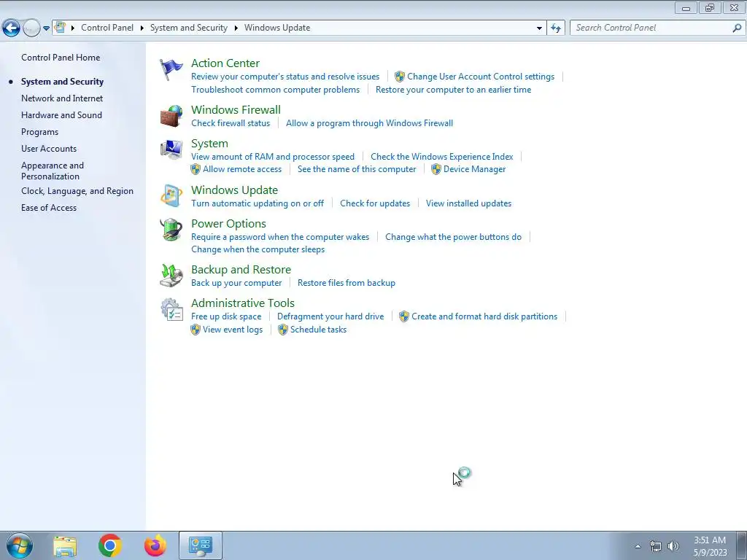
Task: Open Change User Account Control settings
Action: (481, 76)
